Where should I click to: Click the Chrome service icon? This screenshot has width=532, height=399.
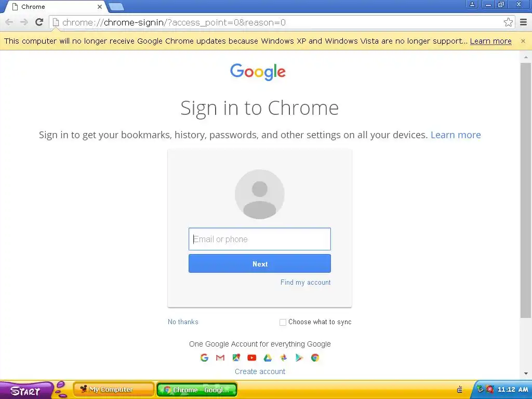pyautogui.click(x=315, y=357)
